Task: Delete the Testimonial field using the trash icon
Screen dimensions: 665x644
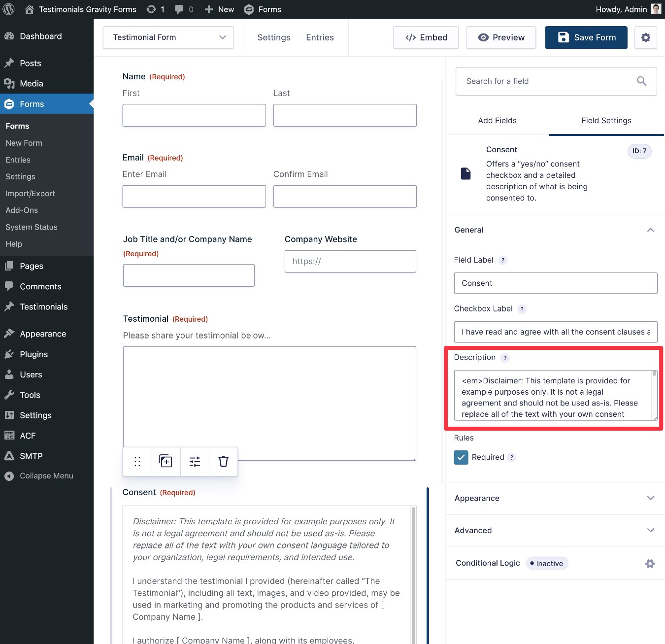Action: click(223, 461)
